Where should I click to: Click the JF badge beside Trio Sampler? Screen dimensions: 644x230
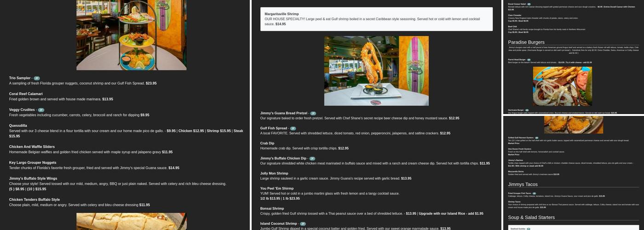point(37,78)
